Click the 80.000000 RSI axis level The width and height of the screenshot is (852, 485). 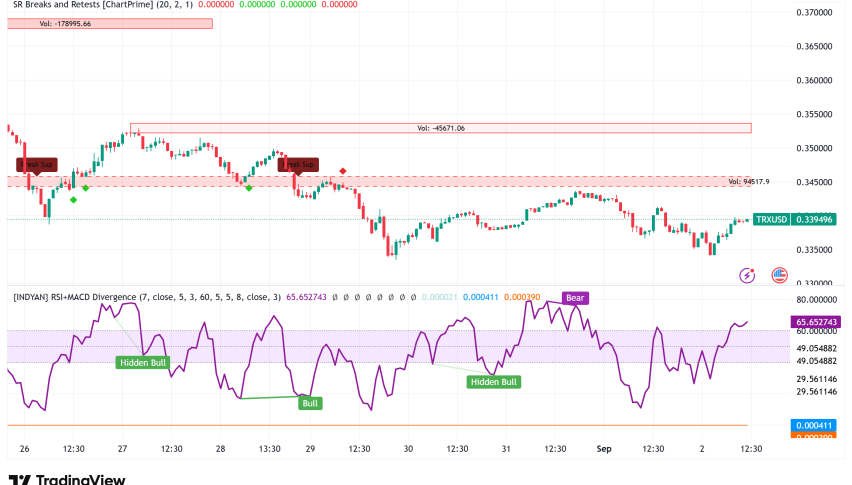pos(816,300)
